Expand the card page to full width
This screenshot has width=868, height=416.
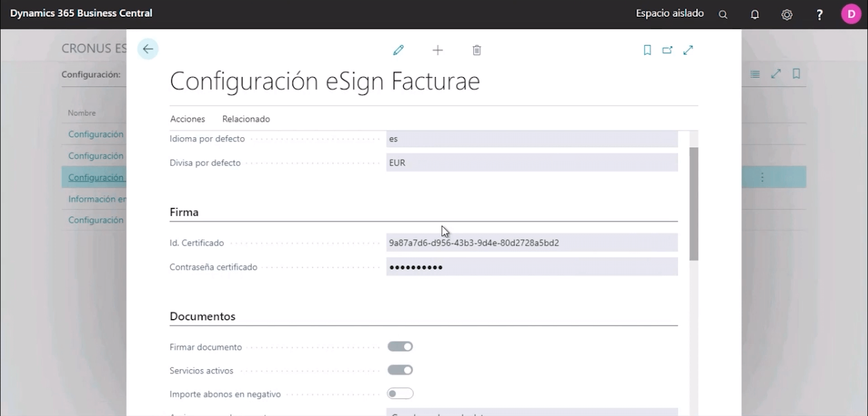click(688, 50)
